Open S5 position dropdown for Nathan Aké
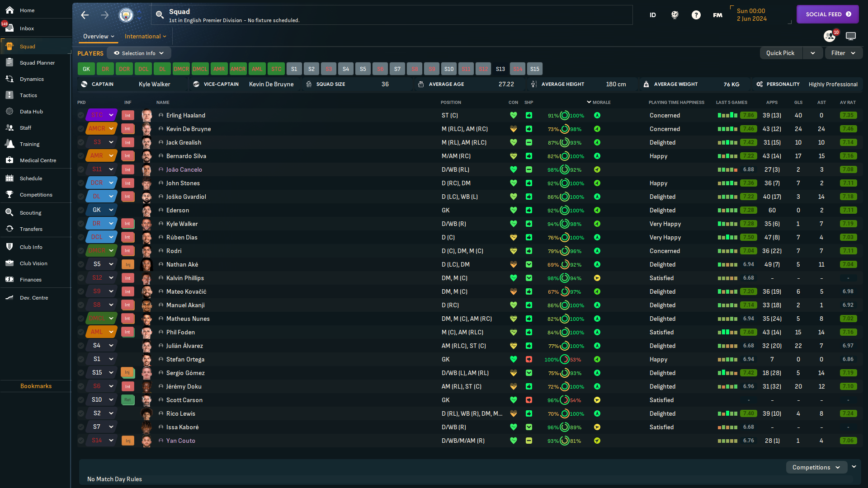This screenshot has width=868, height=488. click(x=102, y=264)
